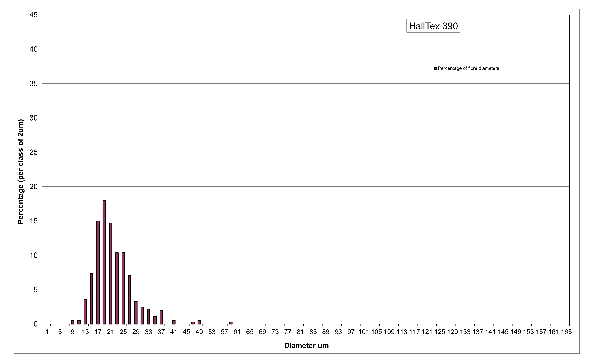Screen dimensions: 589x364
Task: Click x-axis label 65
Action: pyautogui.click(x=250, y=332)
